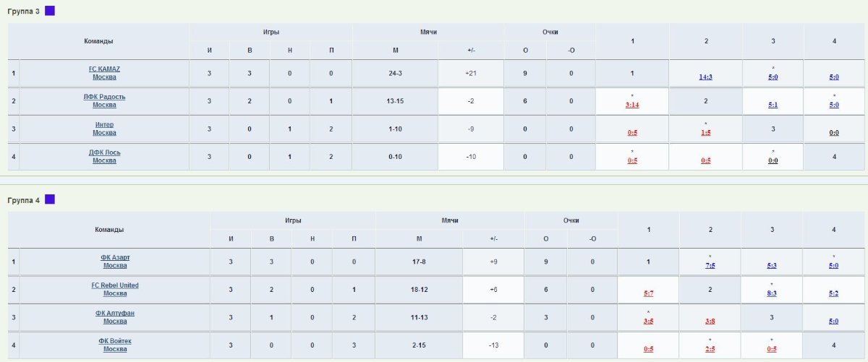Open the ДФК Лось team link
The image size is (868, 362).
click(105, 156)
